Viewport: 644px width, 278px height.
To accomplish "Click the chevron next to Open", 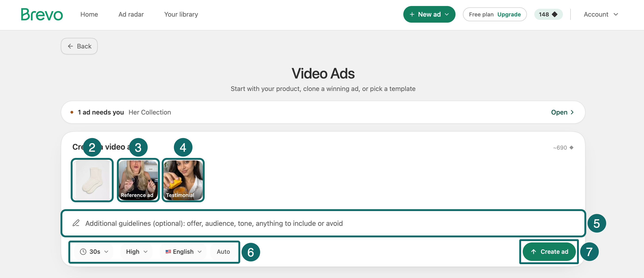I will pyautogui.click(x=572, y=112).
